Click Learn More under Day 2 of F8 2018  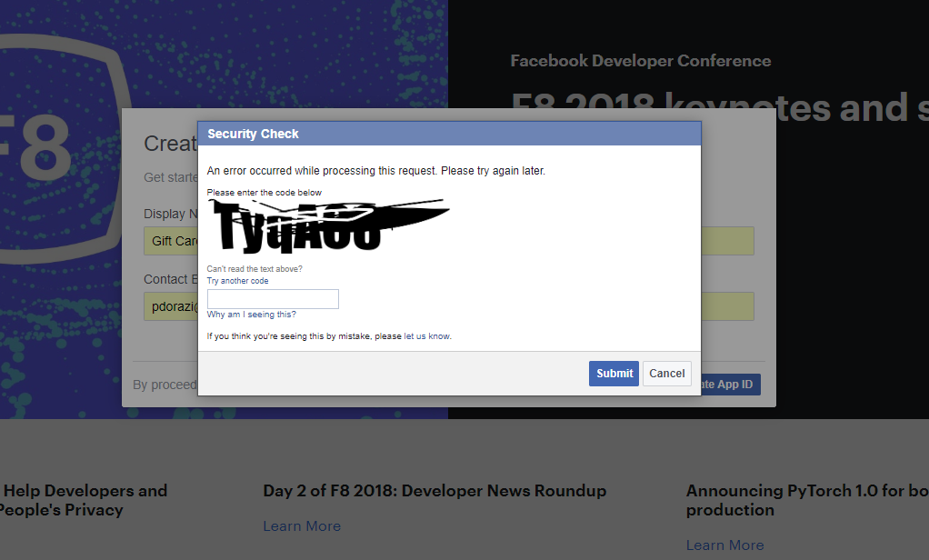point(302,526)
